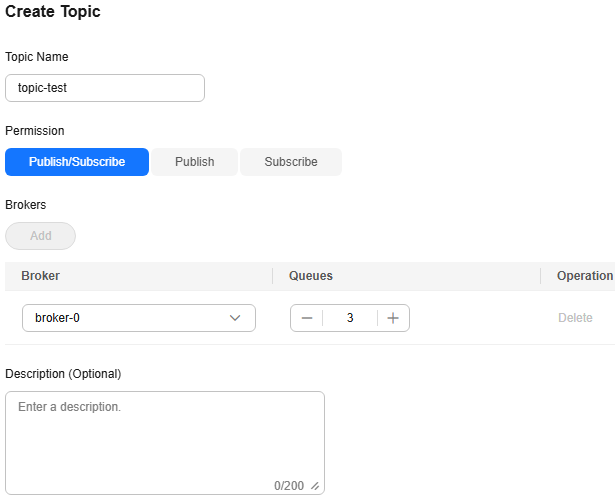Delete the broker-0 row
615x502 pixels.
pyautogui.click(x=575, y=318)
